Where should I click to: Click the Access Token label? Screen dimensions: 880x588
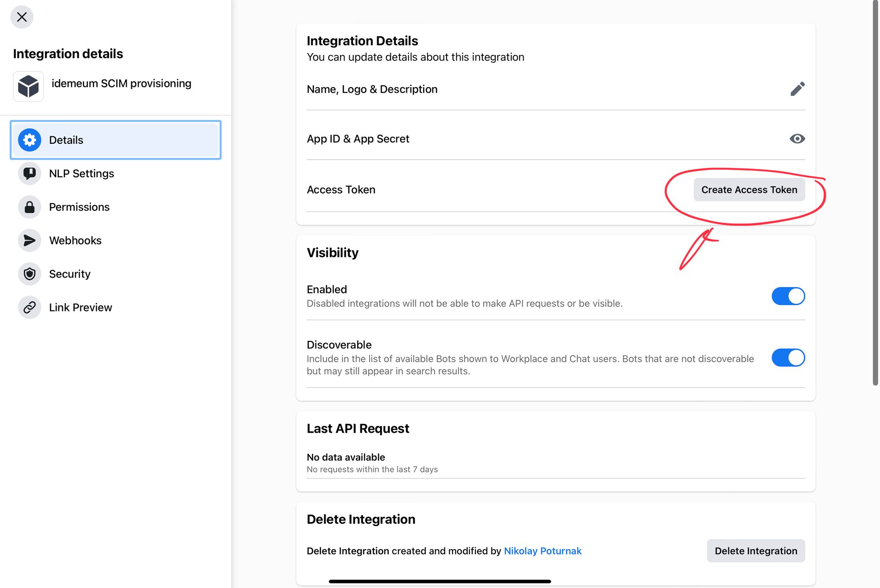tap(341, 190)
